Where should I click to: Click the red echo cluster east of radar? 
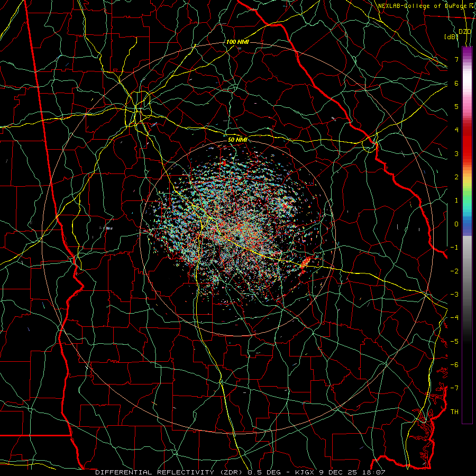click(306, 262)
